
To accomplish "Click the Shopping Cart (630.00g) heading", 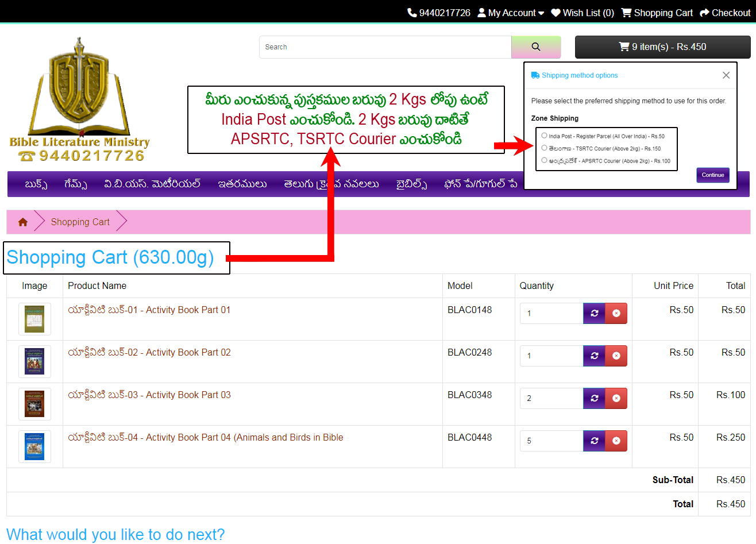I will click(x=110, y=257).
